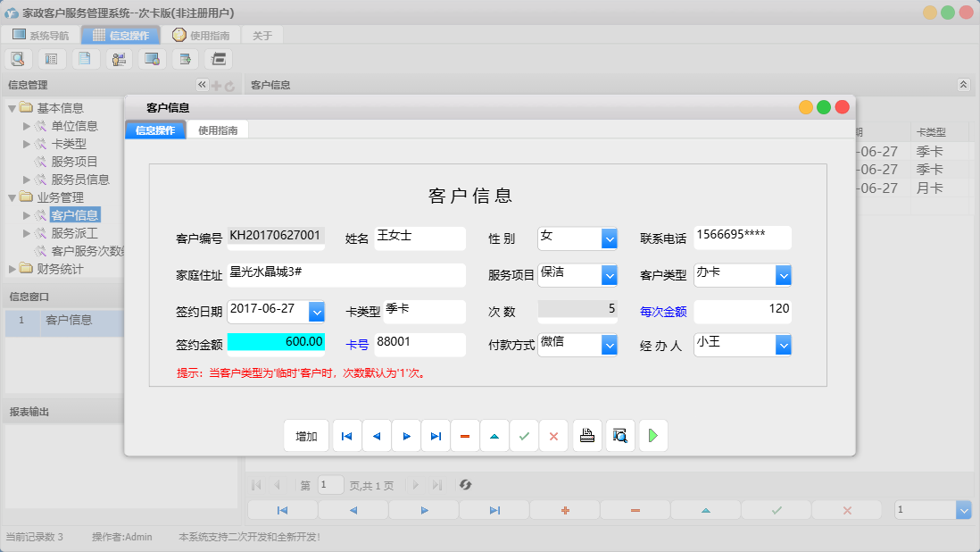Jump to first record in customer dialog
980x552 pixels.
point(346,436)
